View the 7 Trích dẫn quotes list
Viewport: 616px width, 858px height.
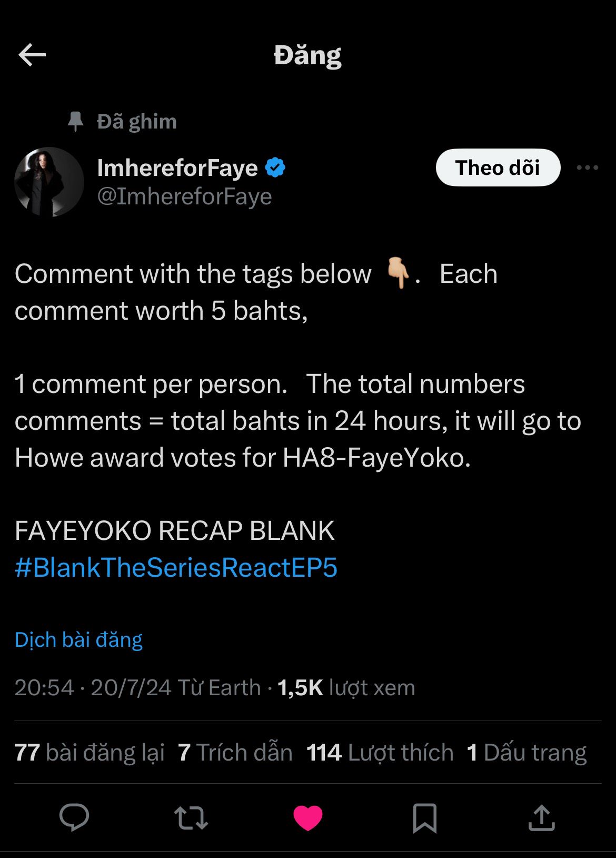(x=235, y=752)
